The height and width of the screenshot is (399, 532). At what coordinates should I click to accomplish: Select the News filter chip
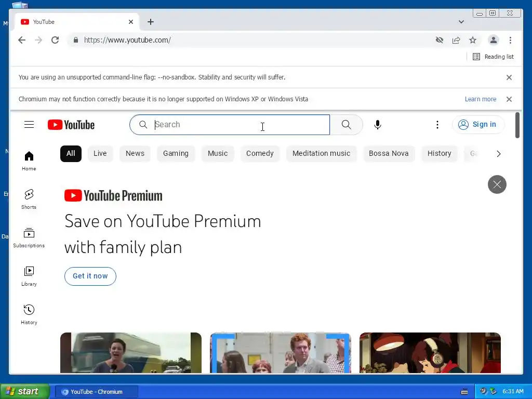click(x=135, y=153)
